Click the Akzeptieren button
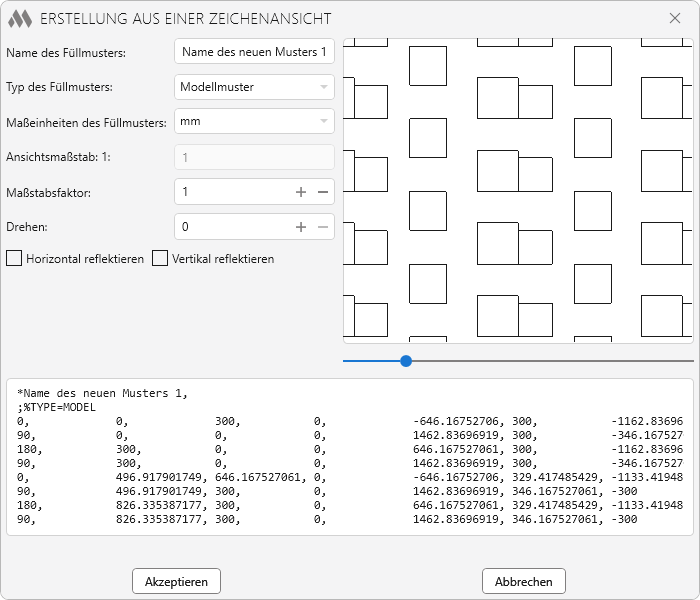 (x=176, y=581)
